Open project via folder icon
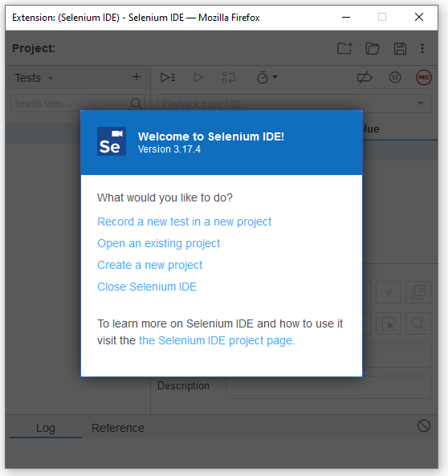Screen dimensions: 448x476 coord(373,49)
